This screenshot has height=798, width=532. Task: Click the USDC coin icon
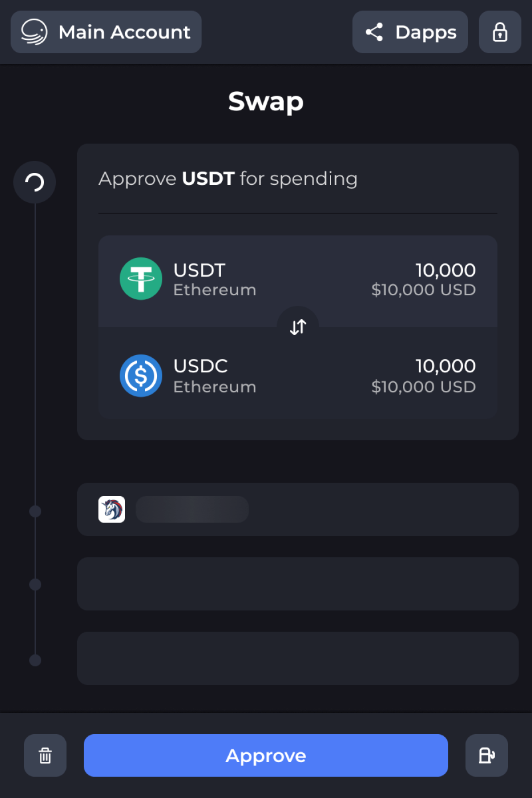click(x=141, y=376)
